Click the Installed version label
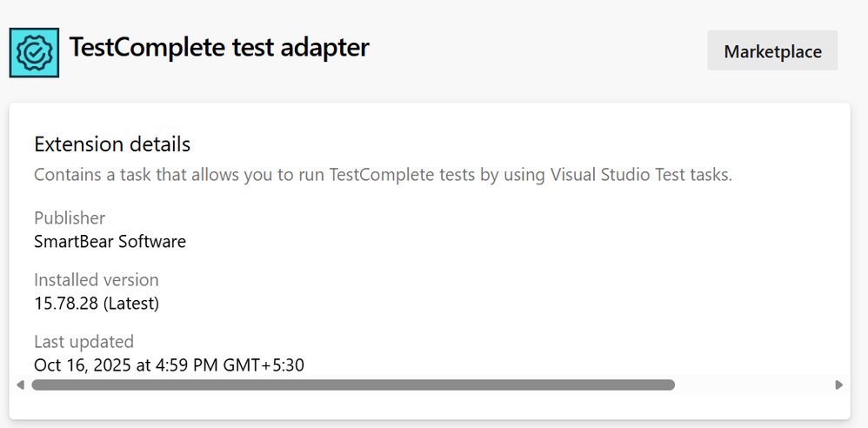Screen dimensions: 868x428 [97, 280]
